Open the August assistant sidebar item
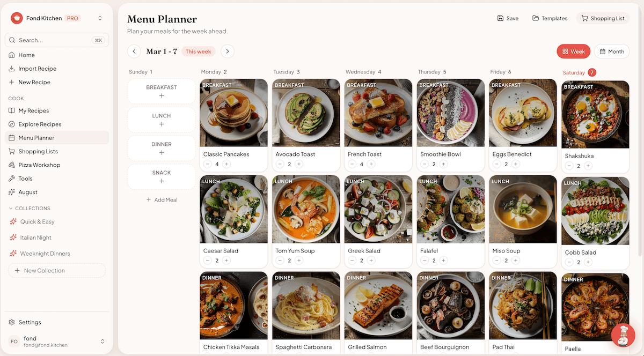 tap(28, 192)
